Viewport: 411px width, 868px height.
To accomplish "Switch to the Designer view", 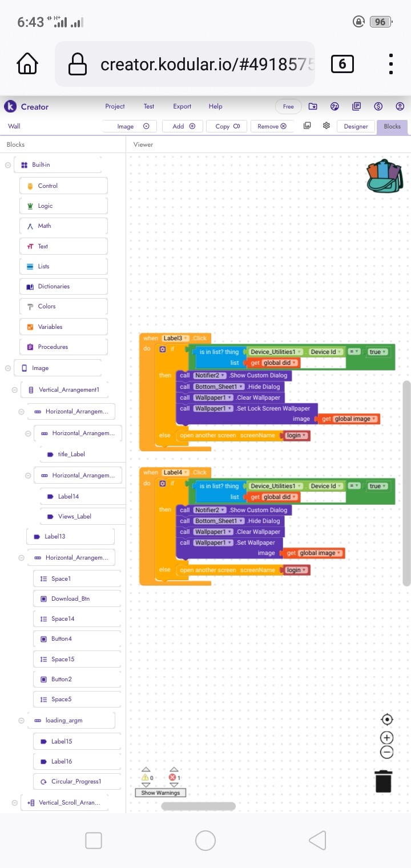I will tap(356, 126).
